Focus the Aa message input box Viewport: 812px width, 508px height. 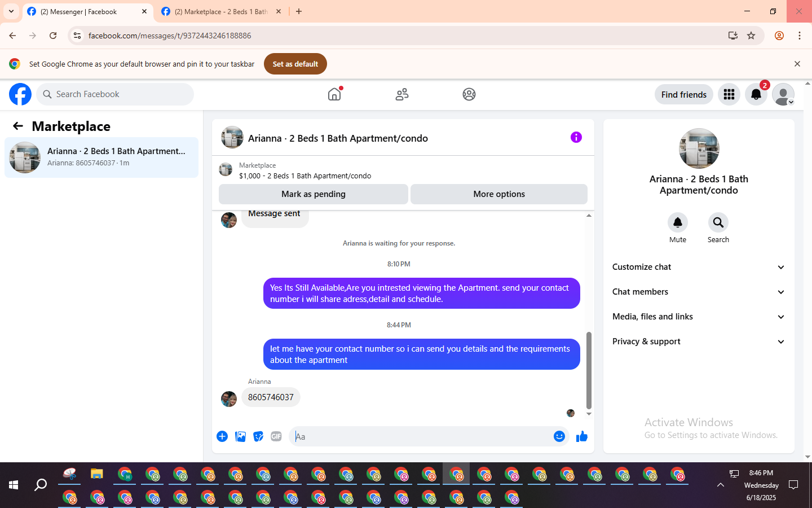pos(420,436)
